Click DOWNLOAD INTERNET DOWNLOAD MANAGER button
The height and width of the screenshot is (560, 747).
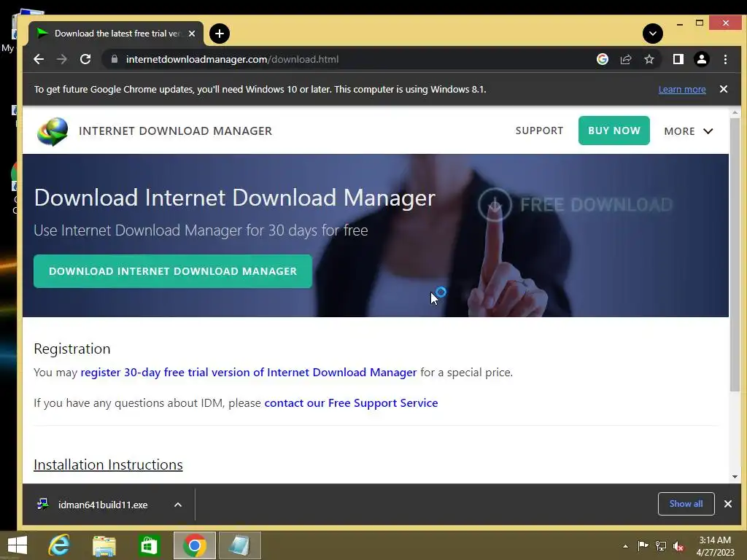click(x=172, y=271)
